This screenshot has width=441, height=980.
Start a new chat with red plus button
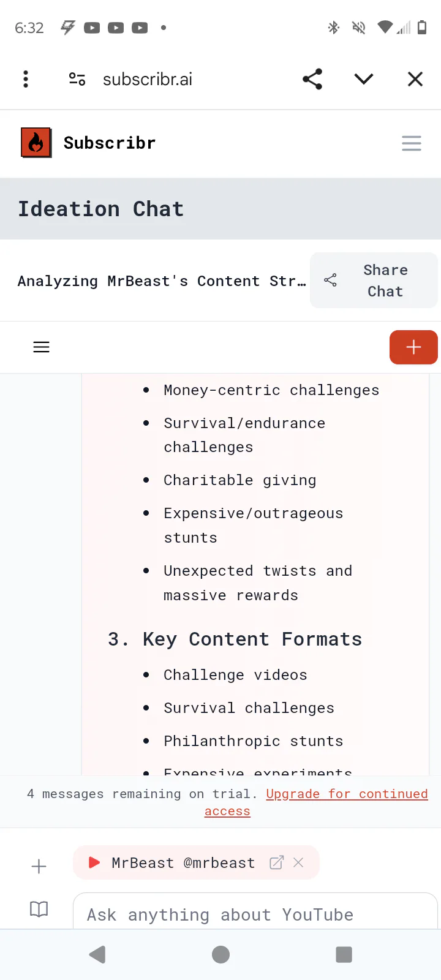pos(413,347)
